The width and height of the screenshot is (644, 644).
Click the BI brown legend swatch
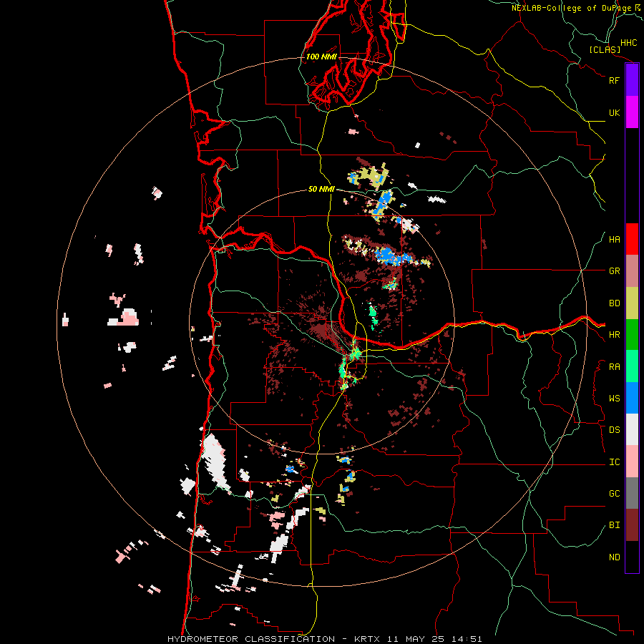click(x=632, y=525)
